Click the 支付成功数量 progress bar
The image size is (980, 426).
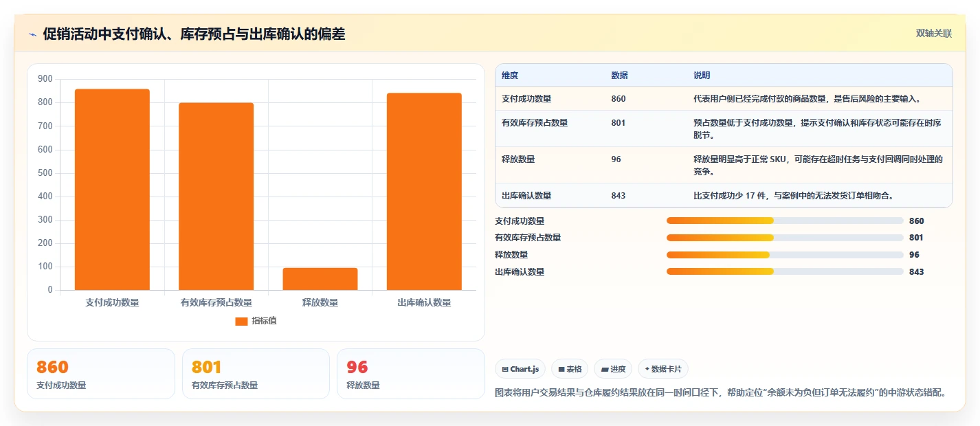[785, 221]
